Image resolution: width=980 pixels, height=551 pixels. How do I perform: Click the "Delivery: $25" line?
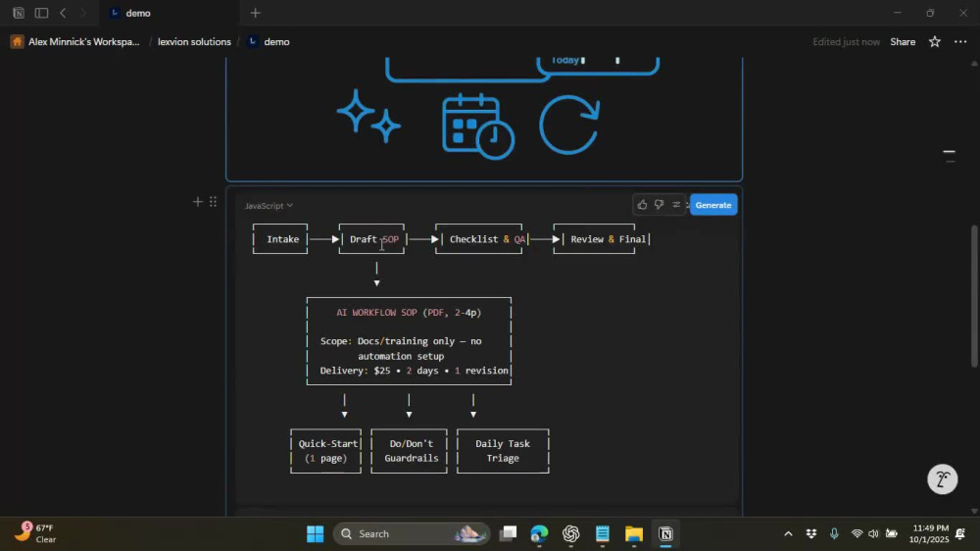pyautogui.click(x=414, y=371)
